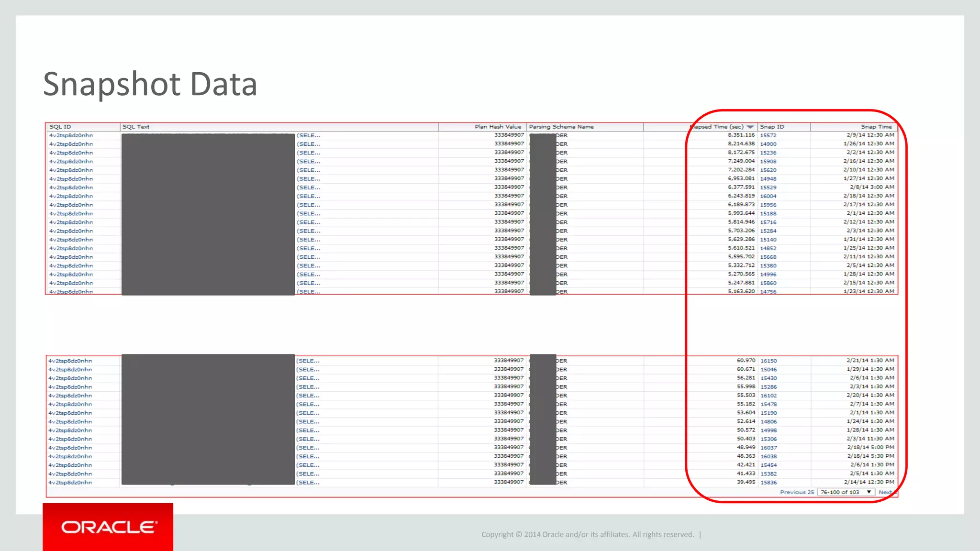The width and height of the screenshot is (980, 551).
Task: Open Snap ID 14852 link
Action: tap(768, 248)
